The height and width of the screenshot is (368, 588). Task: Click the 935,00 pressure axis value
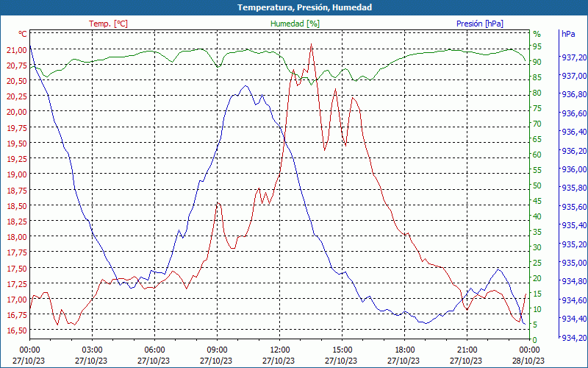click(x=574, y=263)
